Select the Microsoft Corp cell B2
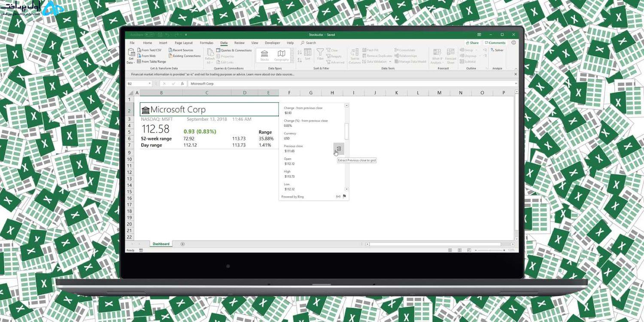Viewport: 644px width, 322px height. [209, 109]
